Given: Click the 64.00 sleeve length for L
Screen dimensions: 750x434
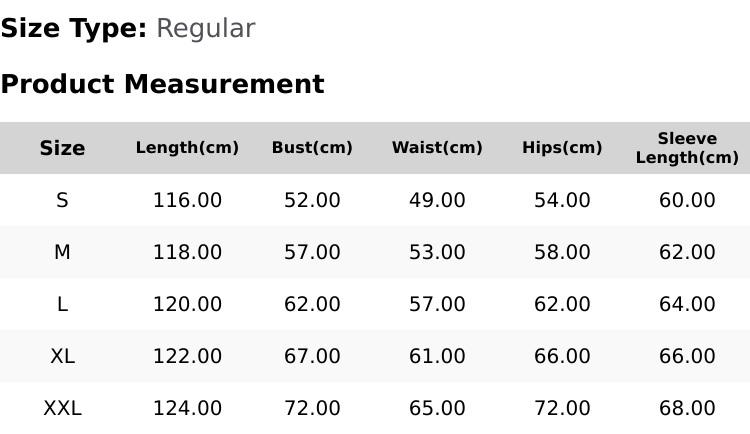Looking at the screenshot, I should [687, 304].
